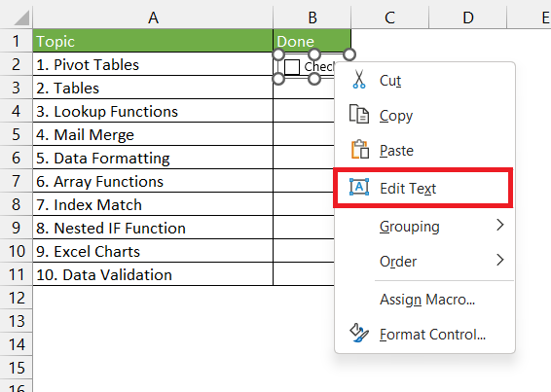Select the column B header

pyautogui.click(x=312, y=18)
